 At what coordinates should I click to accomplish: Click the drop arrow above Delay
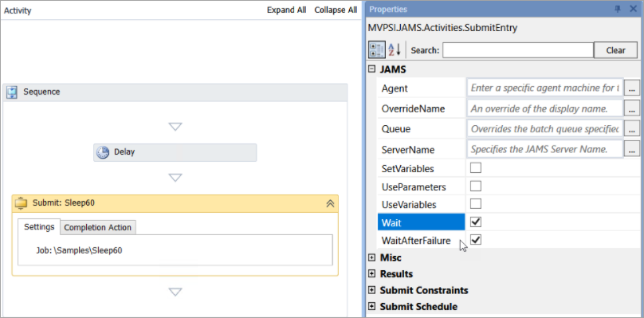point(175,127)
